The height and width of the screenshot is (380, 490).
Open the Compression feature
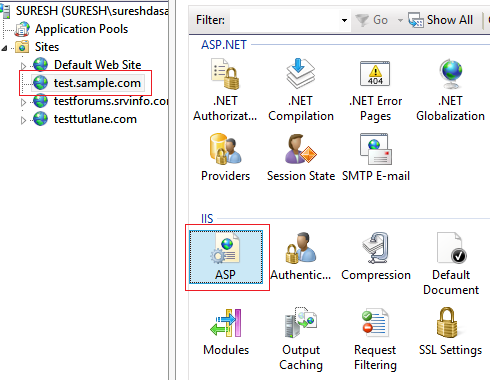376,257
